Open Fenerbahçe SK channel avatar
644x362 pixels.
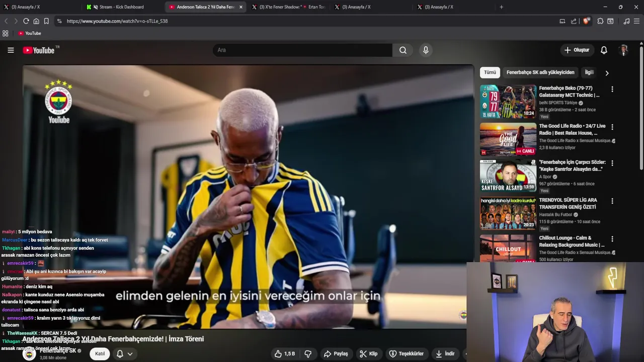(x=30, y=354)
